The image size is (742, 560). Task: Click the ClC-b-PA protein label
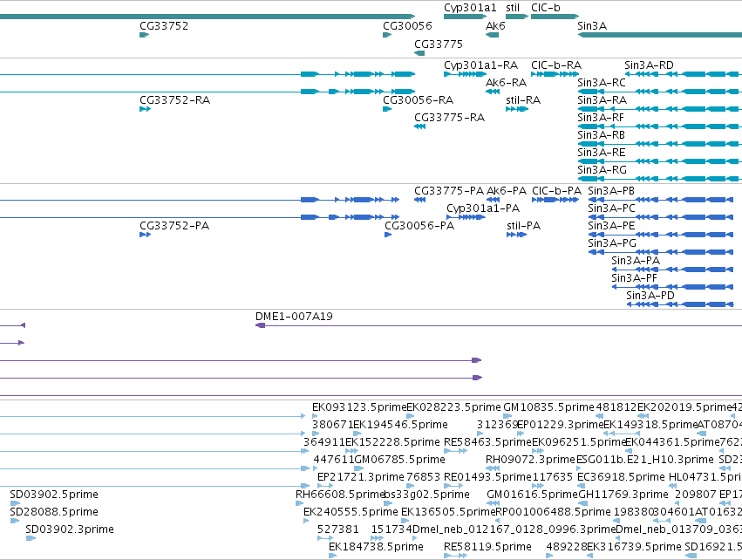click(556, 191)
